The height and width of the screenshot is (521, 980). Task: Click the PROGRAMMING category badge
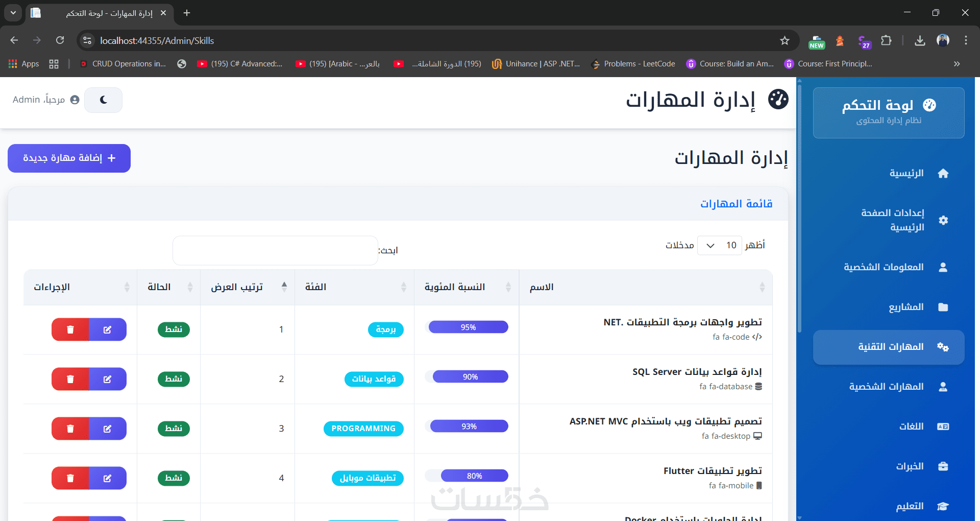pyautogui.click(x=363, y=429)
